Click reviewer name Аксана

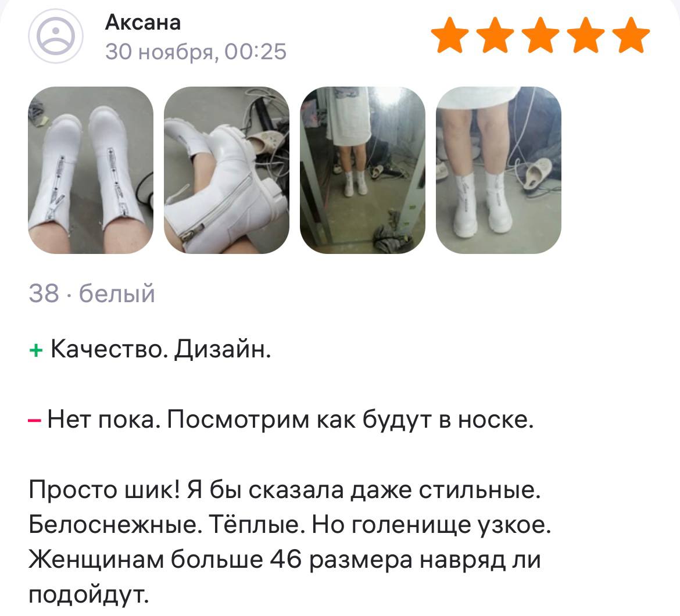[142, 22]
